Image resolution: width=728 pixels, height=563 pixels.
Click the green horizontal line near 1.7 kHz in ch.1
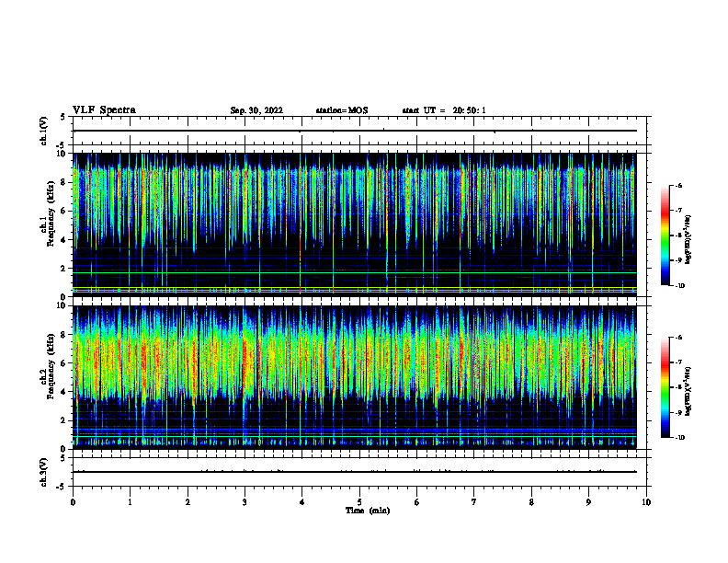tap(355, 272)
